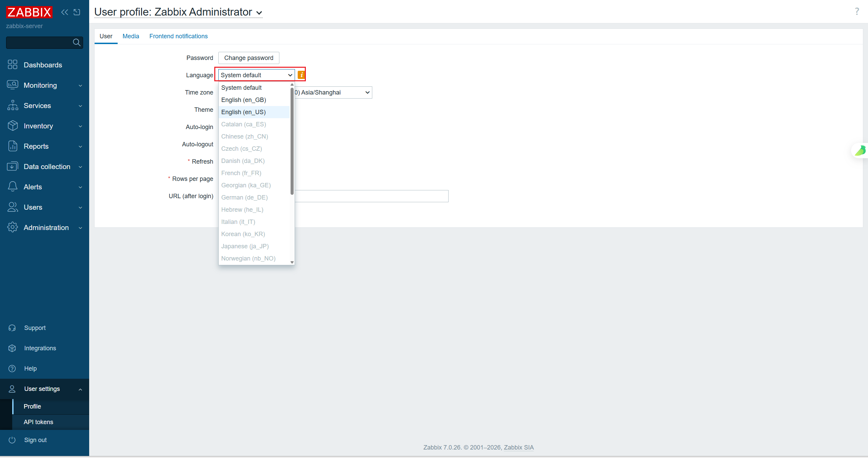Image resolution: width=868 pixels, height=458 pixels.
Task: Open the Support link
Action: 35,328
